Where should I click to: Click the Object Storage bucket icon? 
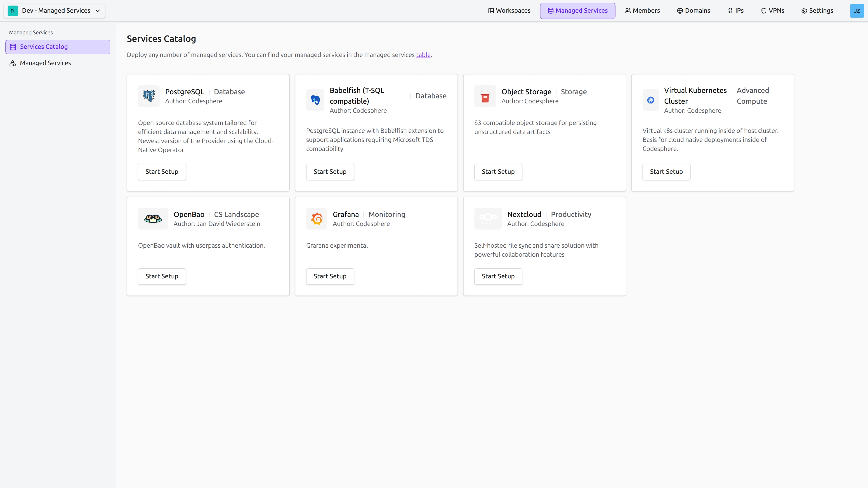[485, 96]
